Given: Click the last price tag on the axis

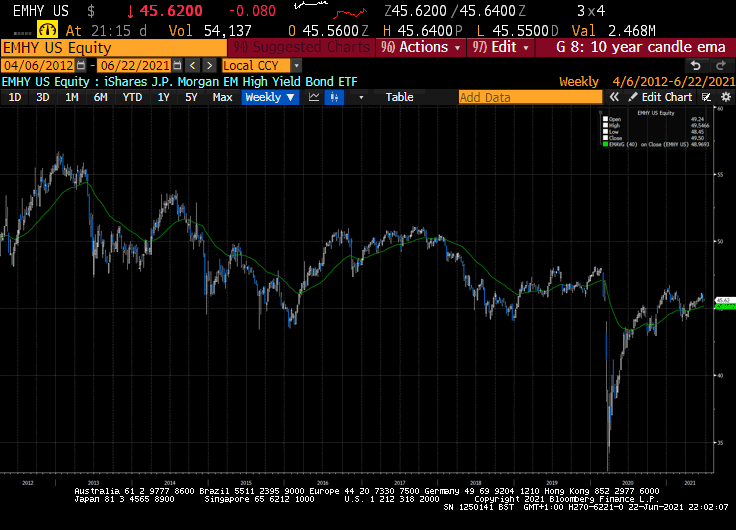Looking at the screenshot, I should pyautogui.click(x=724, y=300).
